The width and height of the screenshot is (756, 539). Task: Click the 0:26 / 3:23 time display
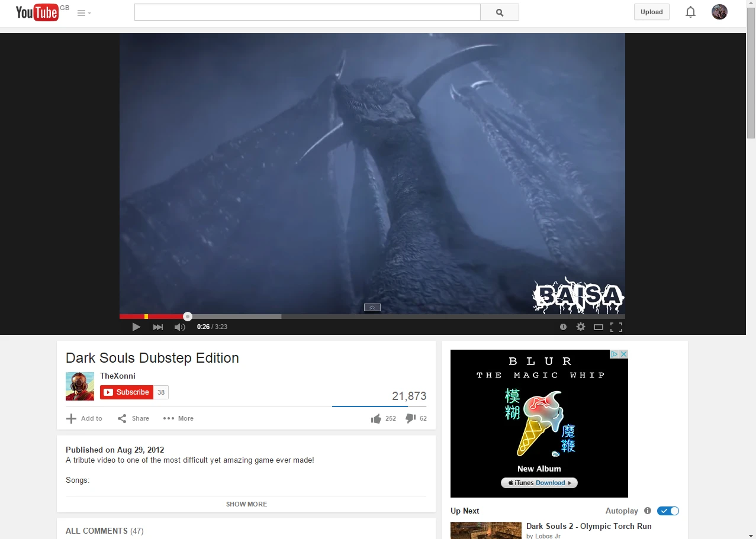tap(212, 327)
